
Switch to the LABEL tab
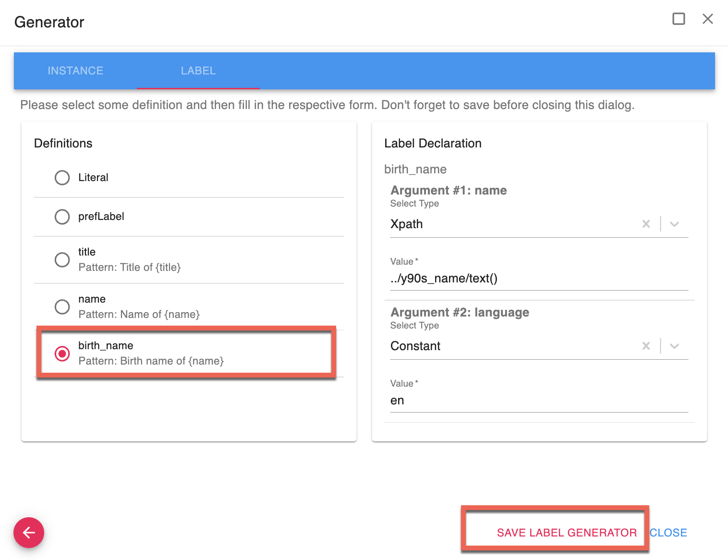click(x=198, y=71)
